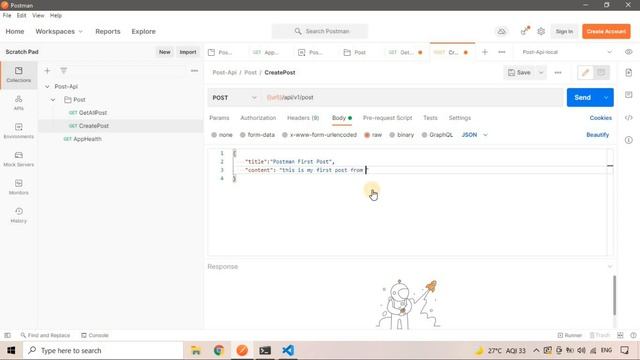Viewport: 640px width, 360px height.
Task: Switch to the request Settings tab
Action: 460,118
